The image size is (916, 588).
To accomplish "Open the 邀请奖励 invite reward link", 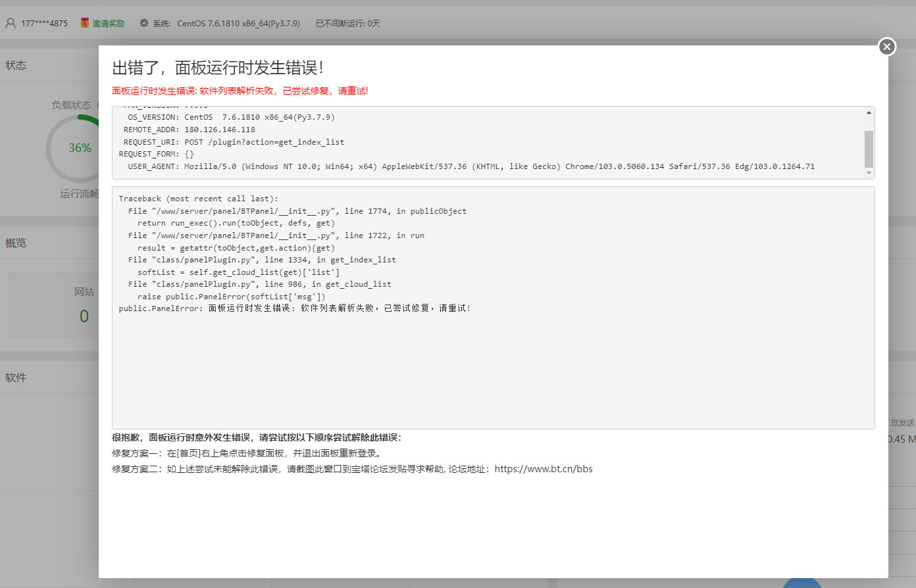I will pos(108,23).
